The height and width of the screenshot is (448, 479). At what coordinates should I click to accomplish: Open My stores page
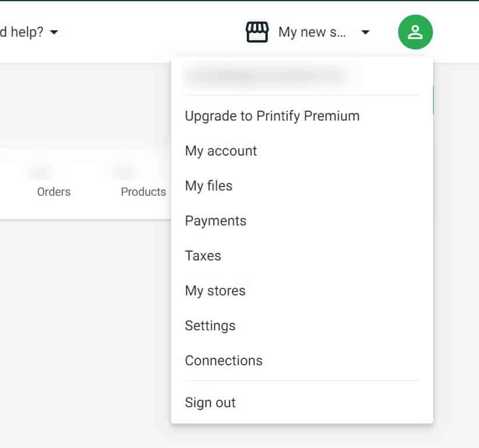coord(215,291)
